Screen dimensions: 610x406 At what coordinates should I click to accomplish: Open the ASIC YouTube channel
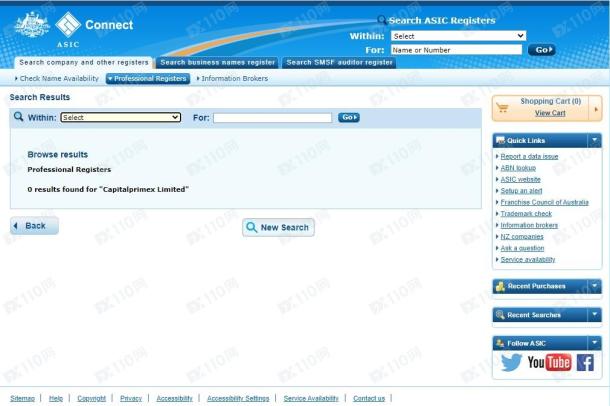tap(549, 362)
